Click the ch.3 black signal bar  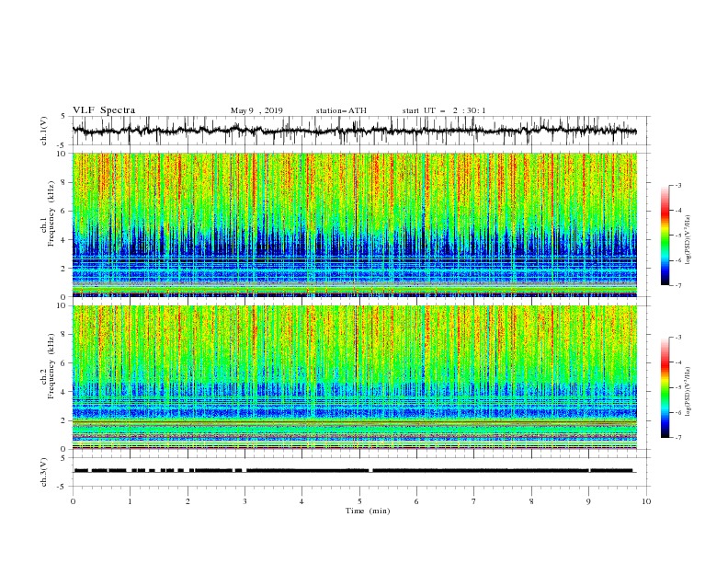tap(353, 471)
